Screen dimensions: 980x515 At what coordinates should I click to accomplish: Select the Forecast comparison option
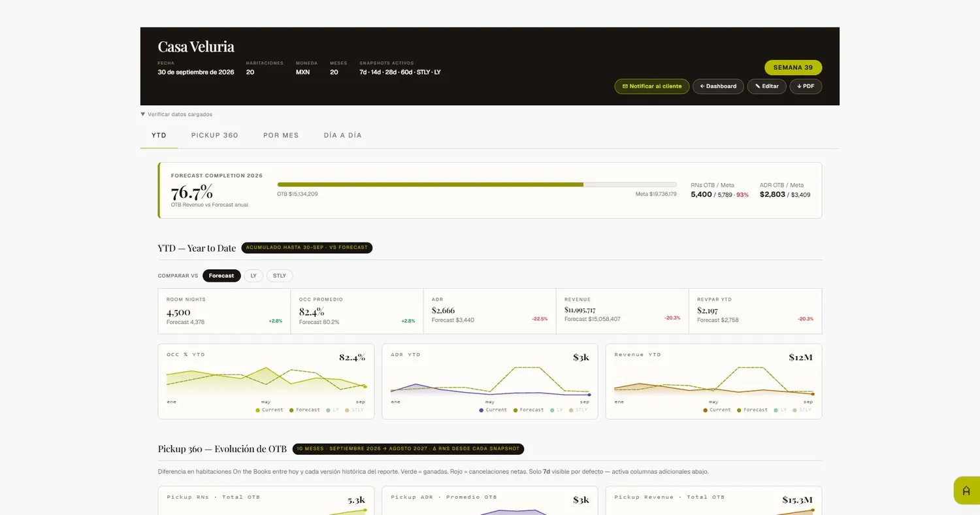221,276
